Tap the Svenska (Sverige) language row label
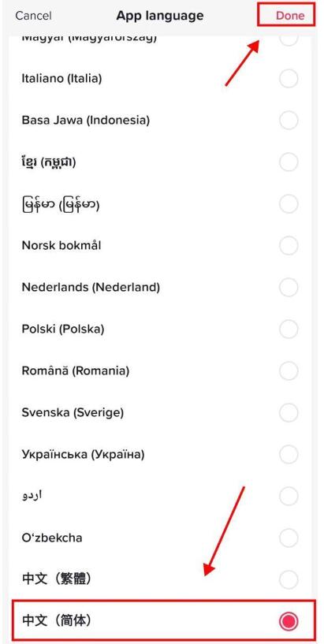This screenshot has height=644, width=324. point(73,412)
